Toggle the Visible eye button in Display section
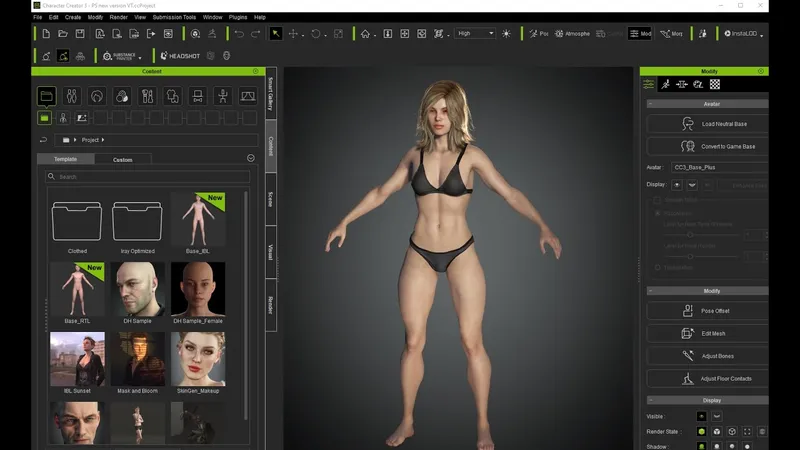The image size is (800, 450). tap(702, 416)
